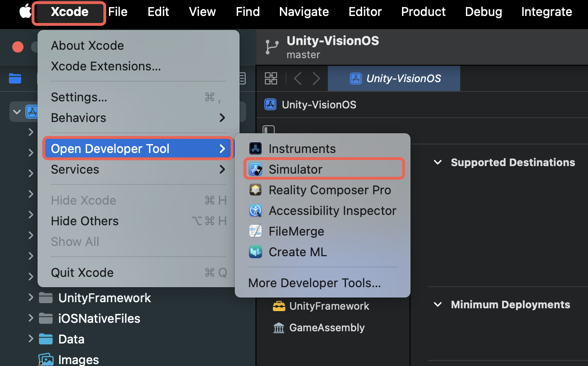Select the Project navigator folder icon

pos(15,78)
